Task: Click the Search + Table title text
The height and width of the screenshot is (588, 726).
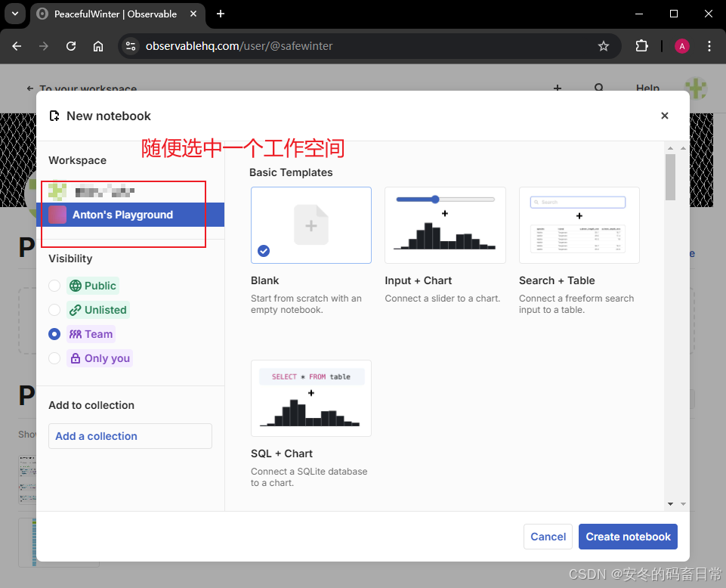Action: pyautogui.click(x=557, y=281)
